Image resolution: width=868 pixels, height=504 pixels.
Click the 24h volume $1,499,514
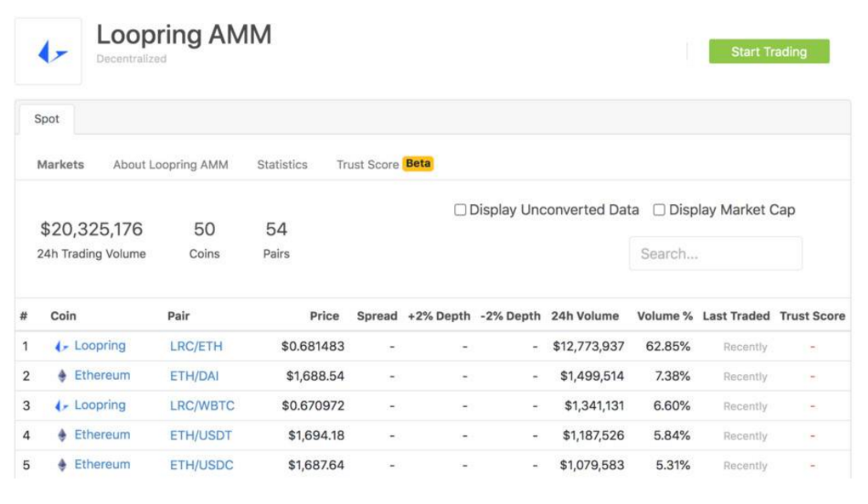click(x=592, y=377)
